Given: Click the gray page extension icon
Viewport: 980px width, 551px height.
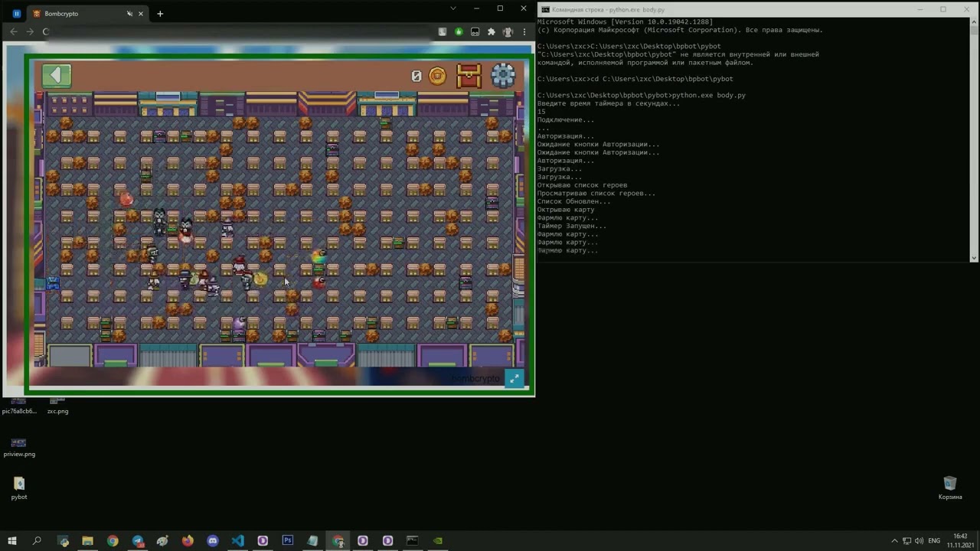Looking at the screenshot, I should [x=443, y=31].
